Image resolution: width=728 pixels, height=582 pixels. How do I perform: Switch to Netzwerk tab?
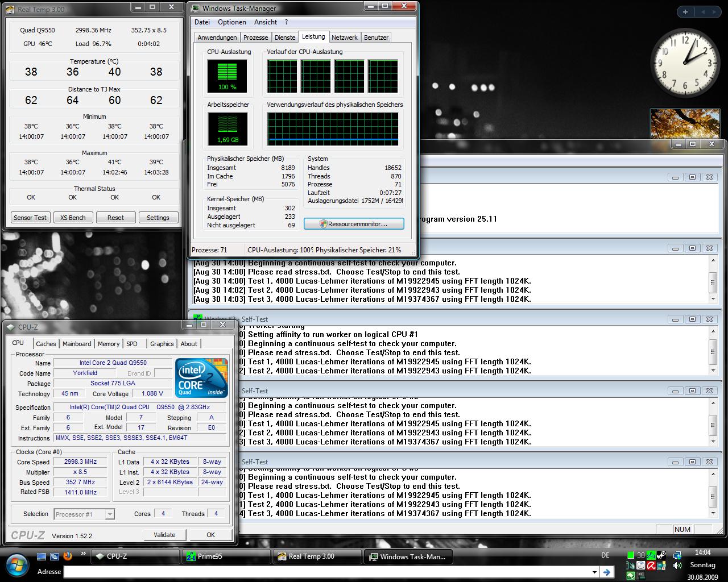coord(345,38)
